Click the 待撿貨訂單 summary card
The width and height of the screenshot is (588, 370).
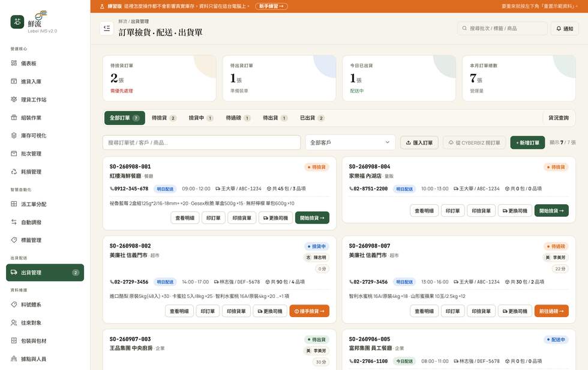(x=160, y=78)
